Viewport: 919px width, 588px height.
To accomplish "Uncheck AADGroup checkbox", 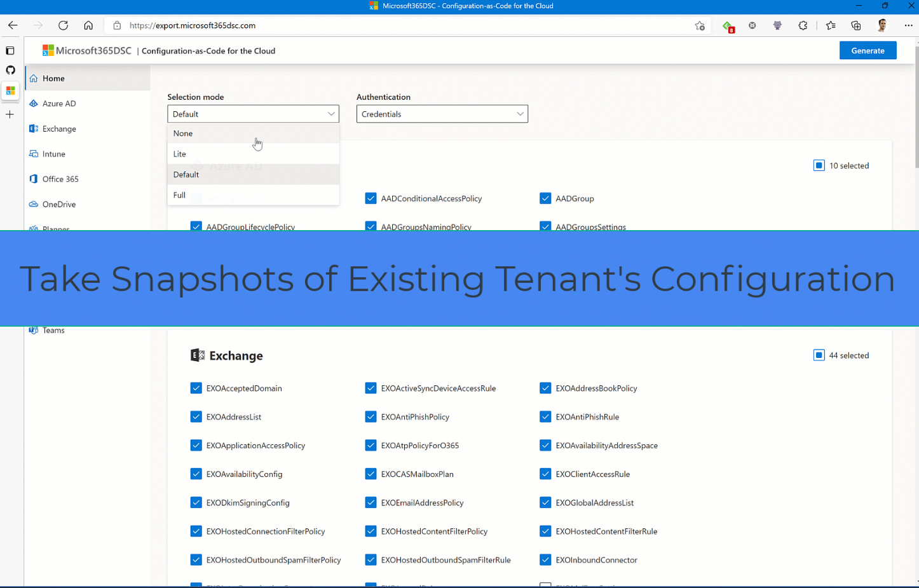I will click(545, 198).
